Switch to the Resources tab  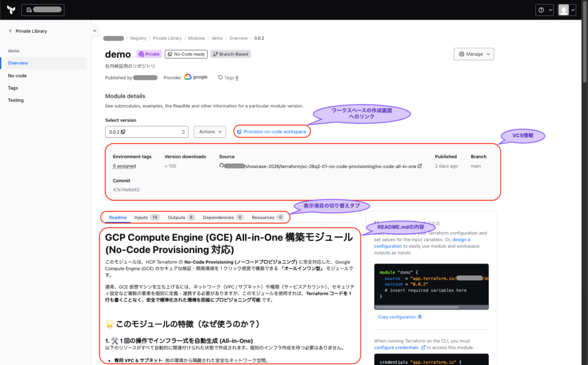pos(268,217)
